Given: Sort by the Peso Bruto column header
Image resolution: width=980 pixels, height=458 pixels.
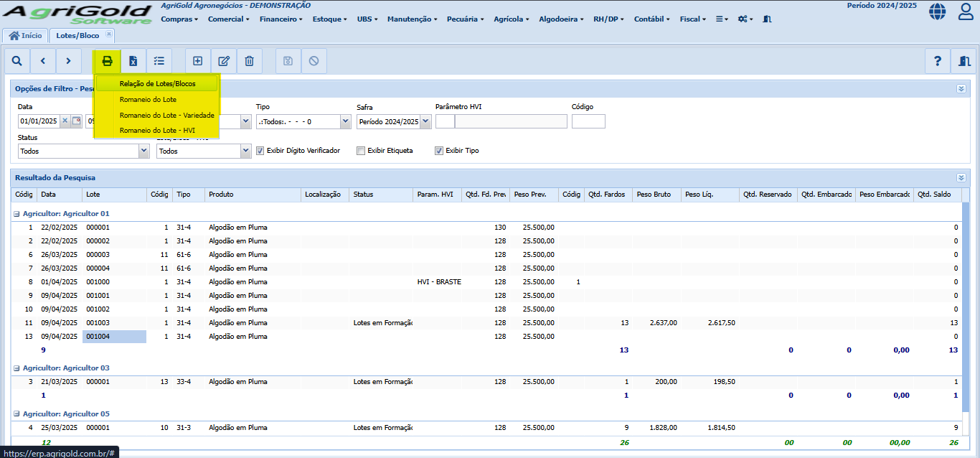Looking at the screenshot, I should pos(656,195).
